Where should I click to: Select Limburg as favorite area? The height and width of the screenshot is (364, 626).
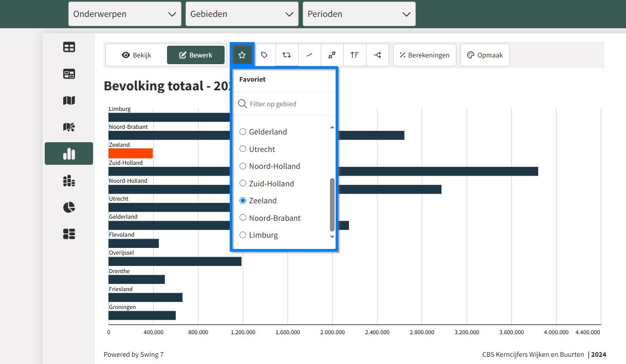[243, 235]
